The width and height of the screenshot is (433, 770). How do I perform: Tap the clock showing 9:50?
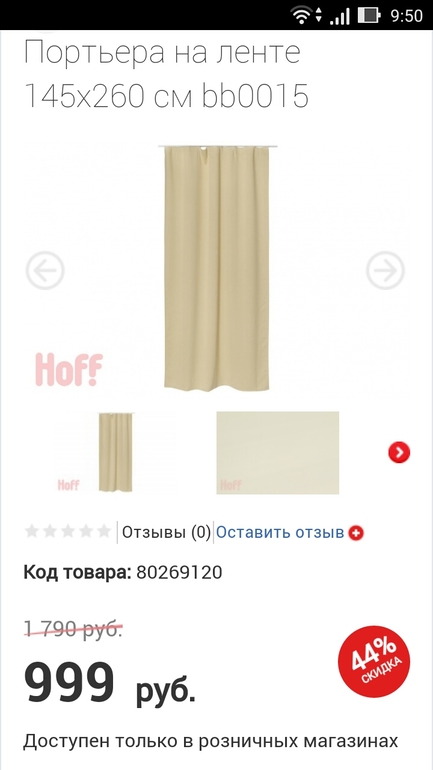point(406,16)
